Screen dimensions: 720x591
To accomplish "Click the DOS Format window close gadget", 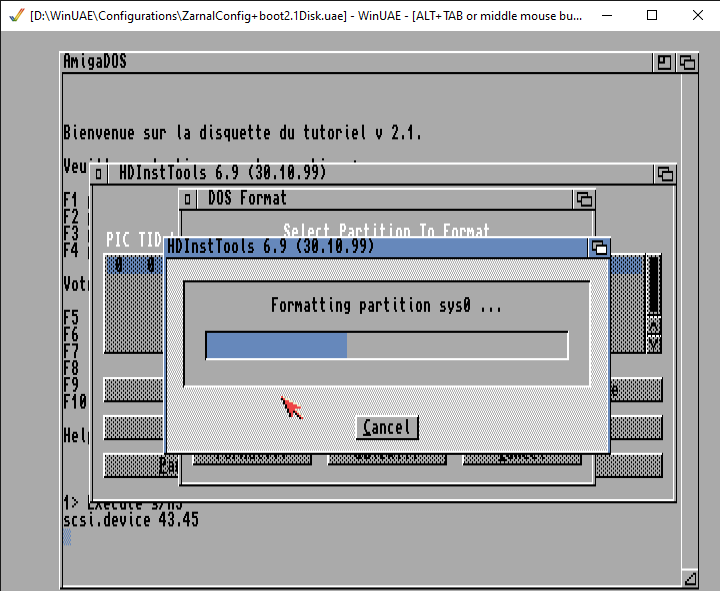I will coord(188,199).
